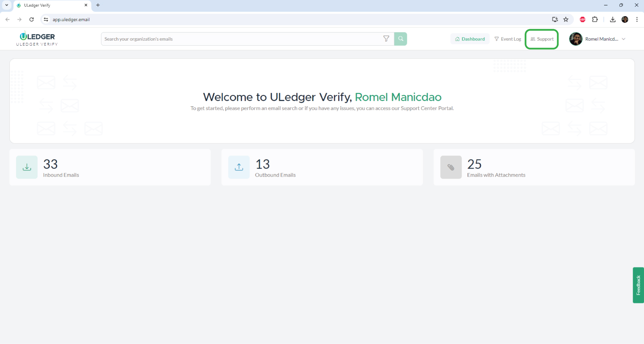This screenshot has width=644, height=344.
Task: Open the browser downloads icon
Action: pyautogui.click(x=612, y=19)
